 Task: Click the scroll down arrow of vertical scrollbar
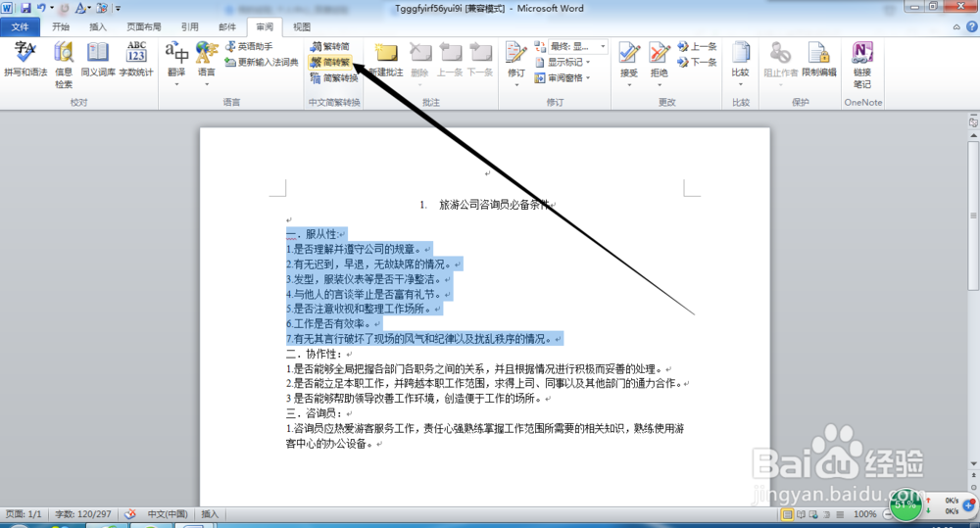(973, 463)
